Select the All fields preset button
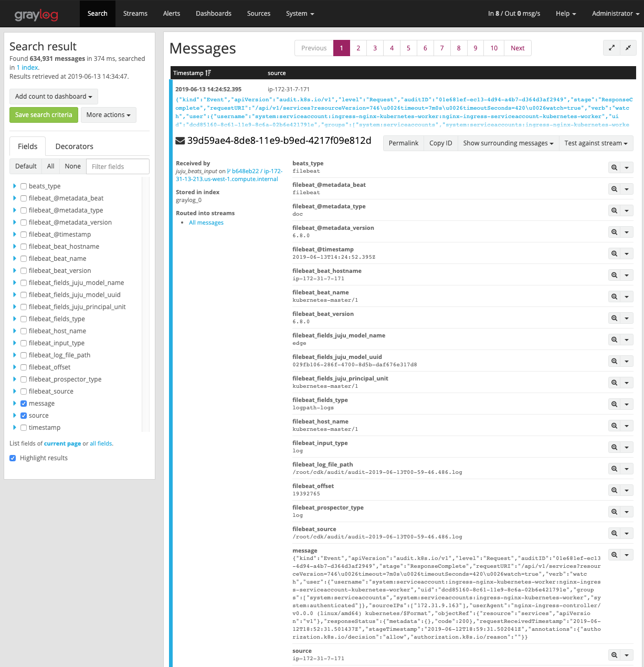The width and height of the screenshot is (644, 667). click(x=51, y=166)
